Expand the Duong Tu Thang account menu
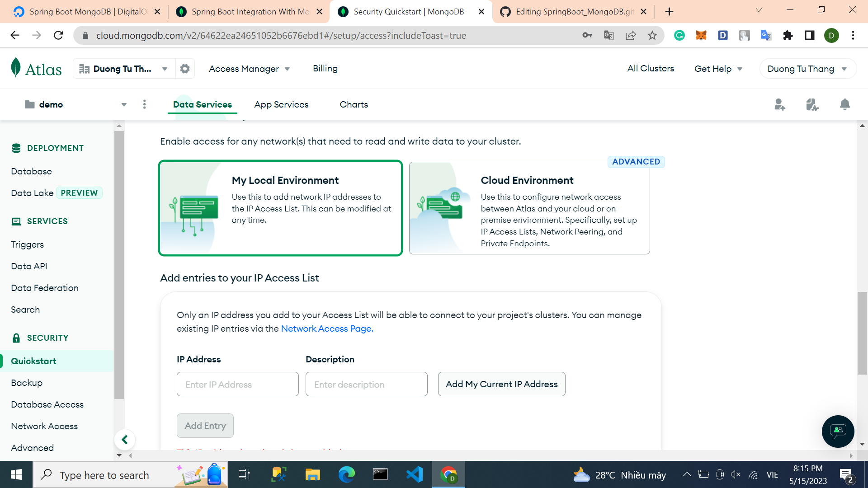 (x=807, y=69)
